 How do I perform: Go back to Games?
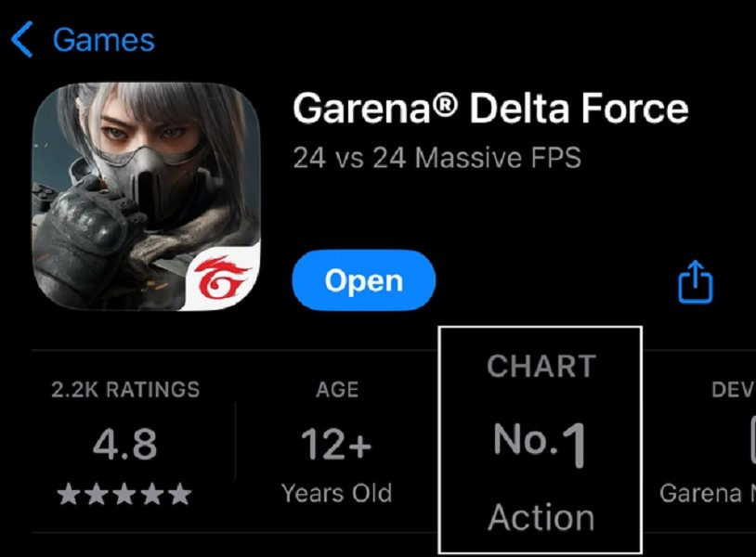point(104,40)
